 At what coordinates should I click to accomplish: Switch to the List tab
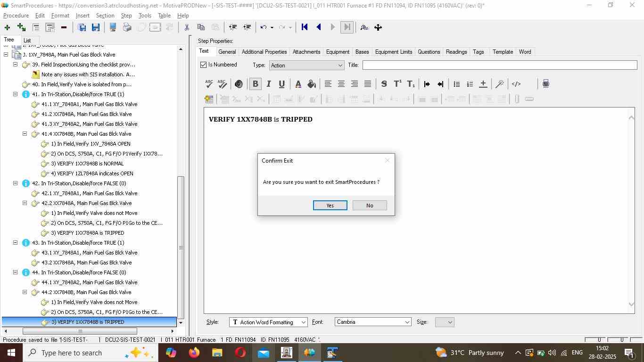[x=27, y=41]
